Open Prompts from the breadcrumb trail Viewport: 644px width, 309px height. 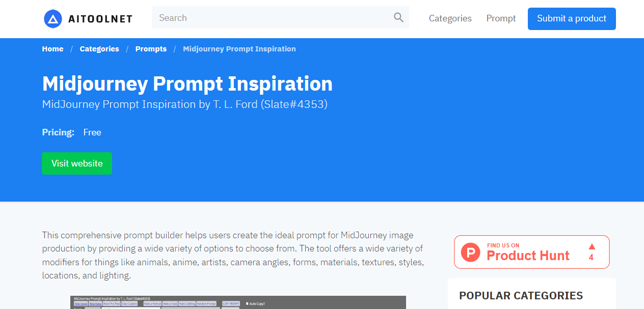[151, 49]
